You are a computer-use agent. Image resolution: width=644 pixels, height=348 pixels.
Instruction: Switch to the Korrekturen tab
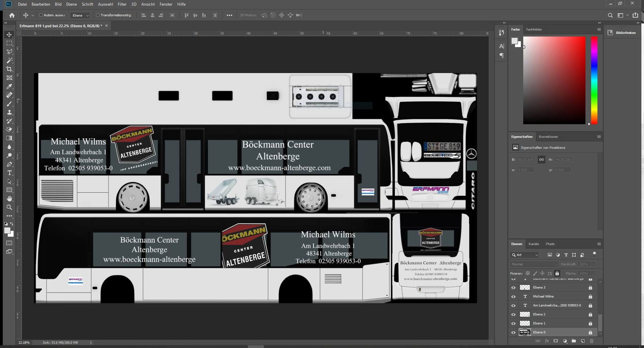tap(548, 137)
